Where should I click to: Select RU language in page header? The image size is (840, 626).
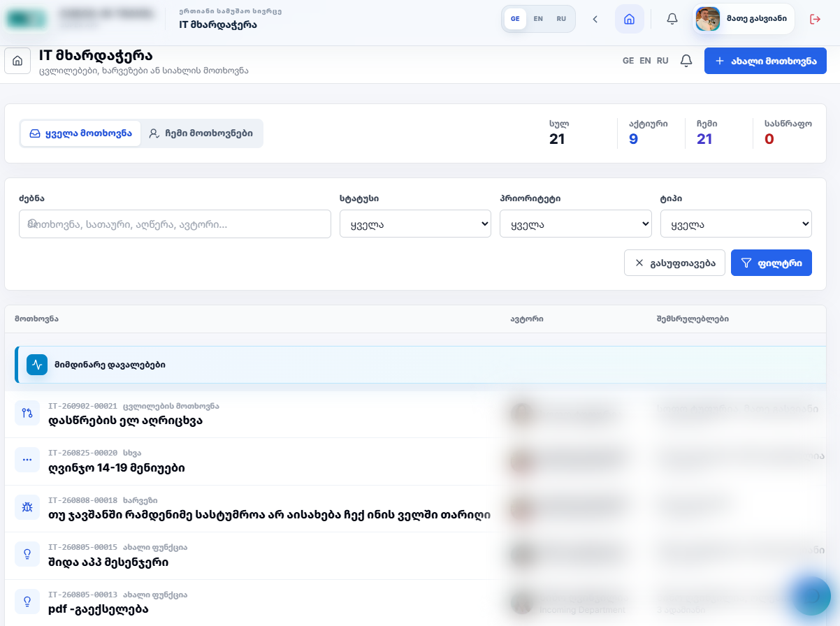tap(662, 61)
